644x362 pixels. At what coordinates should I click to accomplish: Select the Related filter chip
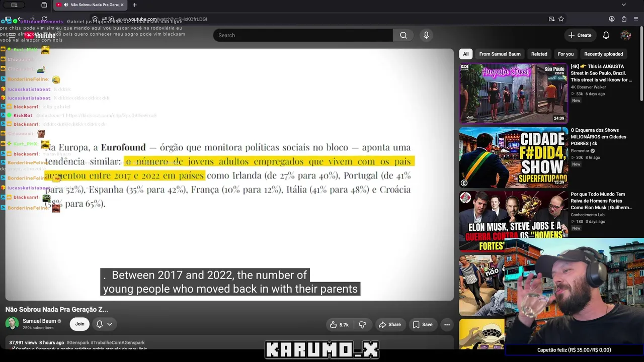click(539, 54)
